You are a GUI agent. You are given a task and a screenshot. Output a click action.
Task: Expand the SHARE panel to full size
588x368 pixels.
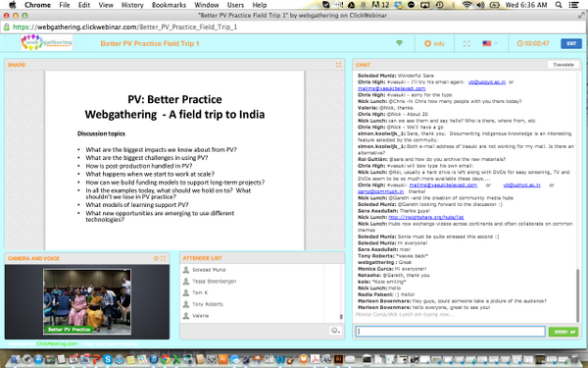coord(338,65)
